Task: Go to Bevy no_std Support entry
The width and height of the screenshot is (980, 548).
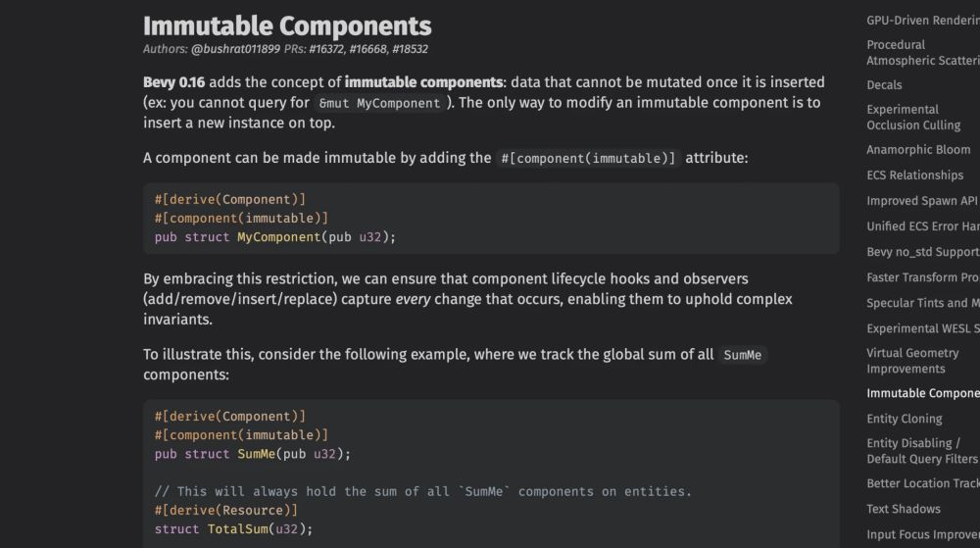Action: [922, 252]
